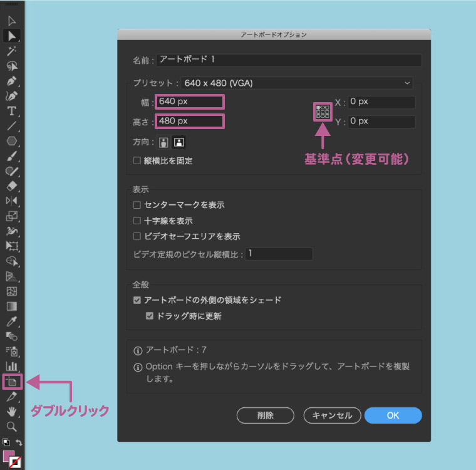Click the 削除 button

266,415
